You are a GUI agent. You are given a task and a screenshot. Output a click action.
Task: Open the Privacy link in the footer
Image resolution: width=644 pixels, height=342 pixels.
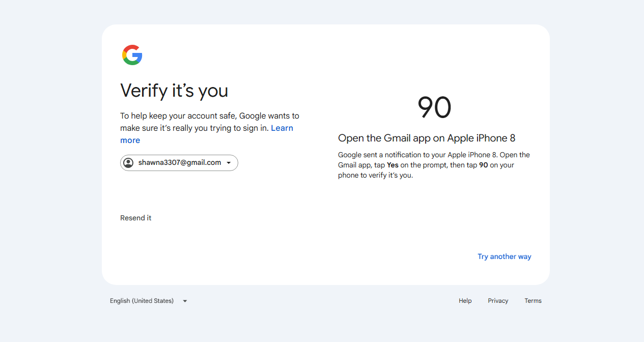(x=498, y=301)
